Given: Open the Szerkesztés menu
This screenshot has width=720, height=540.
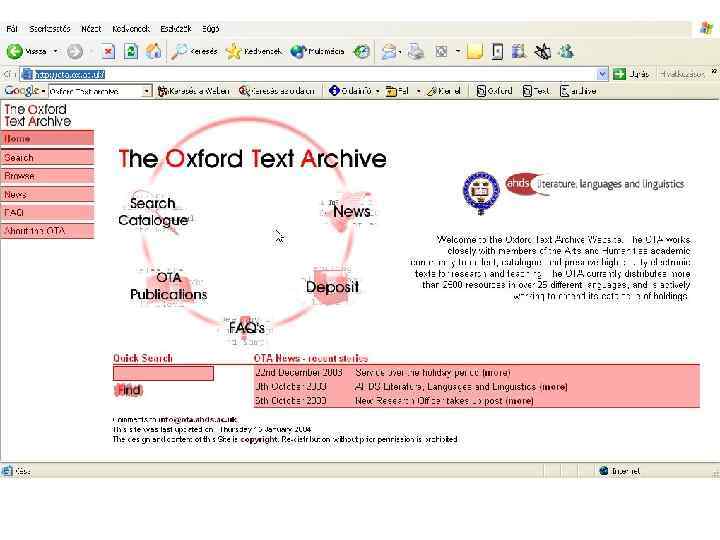Looking at the screenshot, I should coord(50,28).
